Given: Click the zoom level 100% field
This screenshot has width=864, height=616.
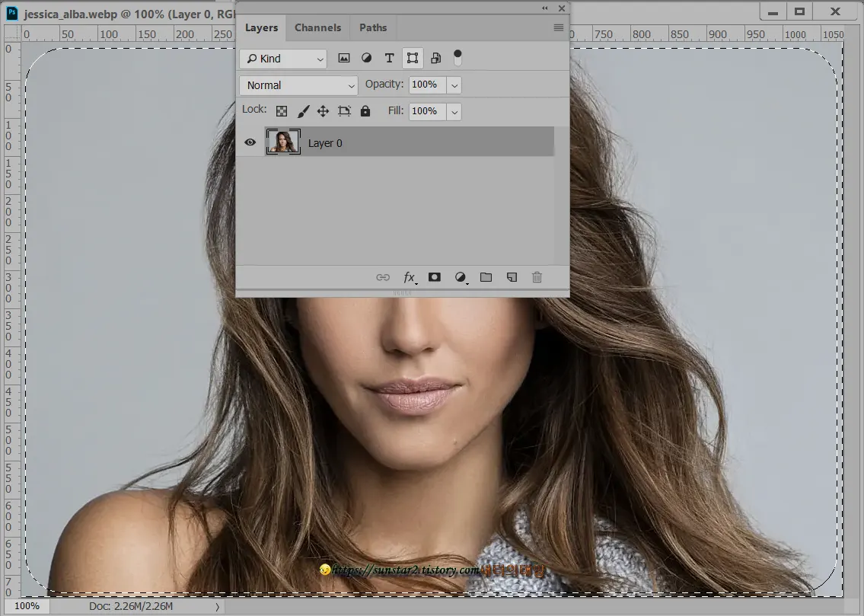Looking at the screenshot, I should coord(27,606).
